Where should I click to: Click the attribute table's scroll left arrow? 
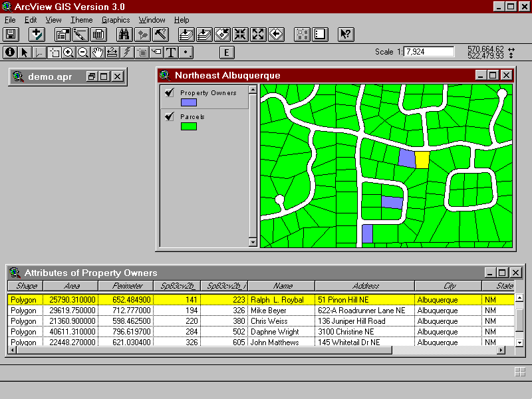[x=12, y=350]
